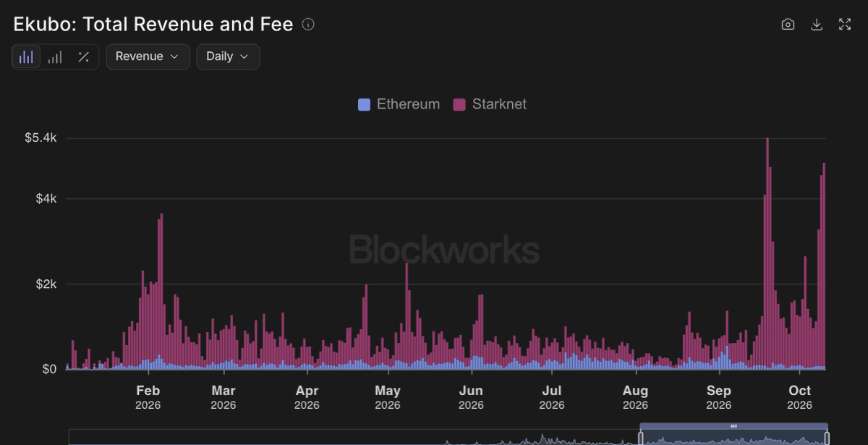868x445 pixels.
Task: Click the Apr 2026 axis label
Action: point(307,397)
